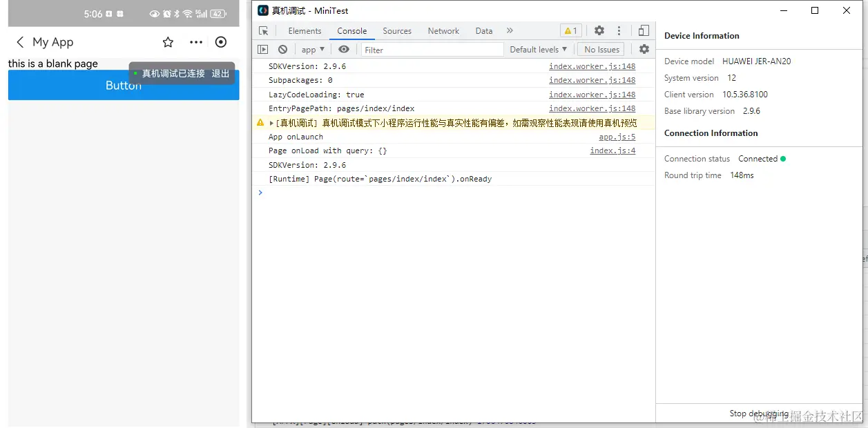Screen dimensions: 868x428
Task: Open console settings gear icon
Action: pos(644,50)
